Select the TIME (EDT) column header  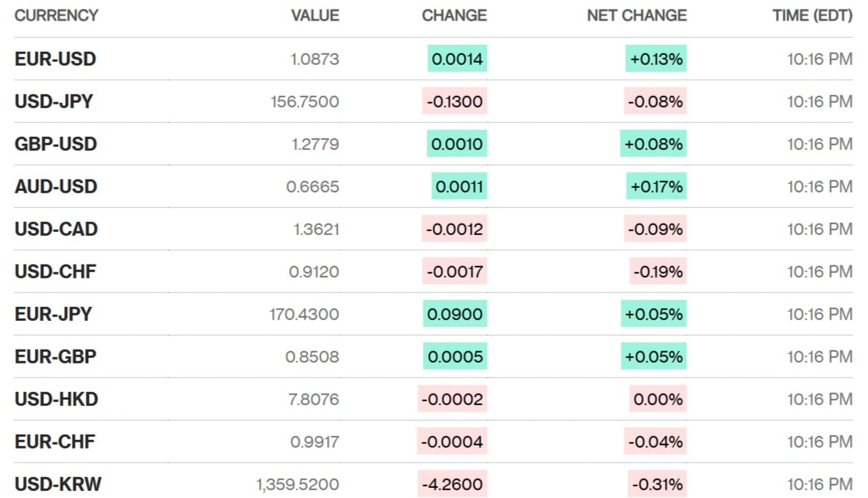(x=812, y=15)
